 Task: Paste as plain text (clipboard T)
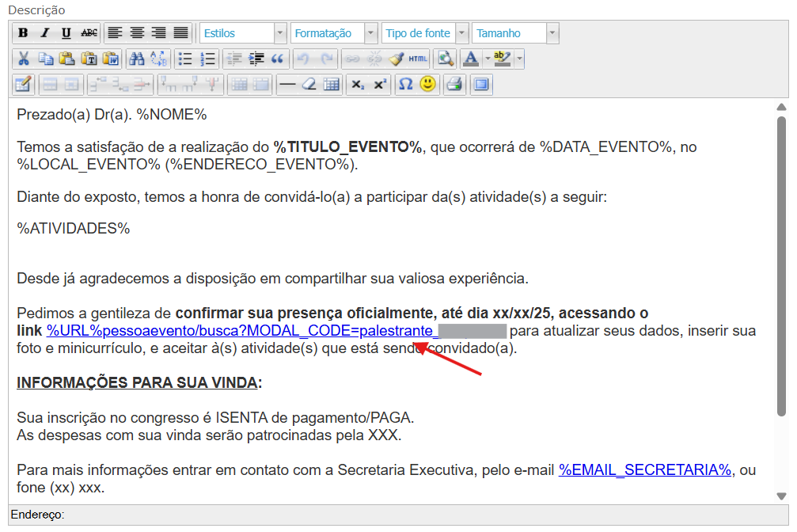(89, 59)
